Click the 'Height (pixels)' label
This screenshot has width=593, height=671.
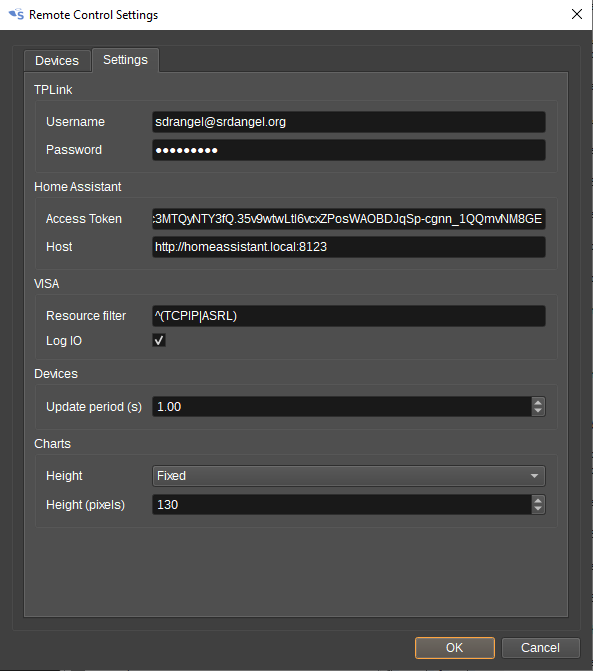(x=85, y=505)
